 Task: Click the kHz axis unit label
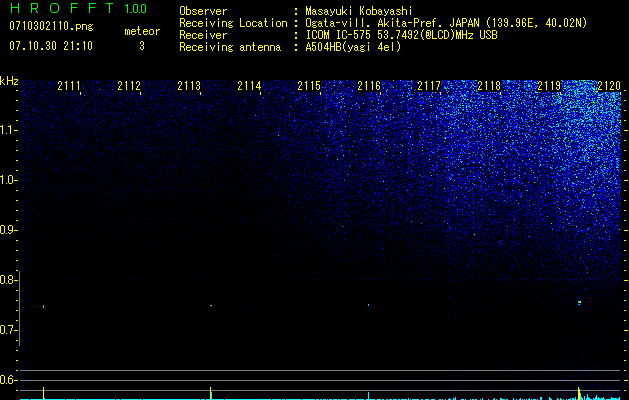(9, 81)
